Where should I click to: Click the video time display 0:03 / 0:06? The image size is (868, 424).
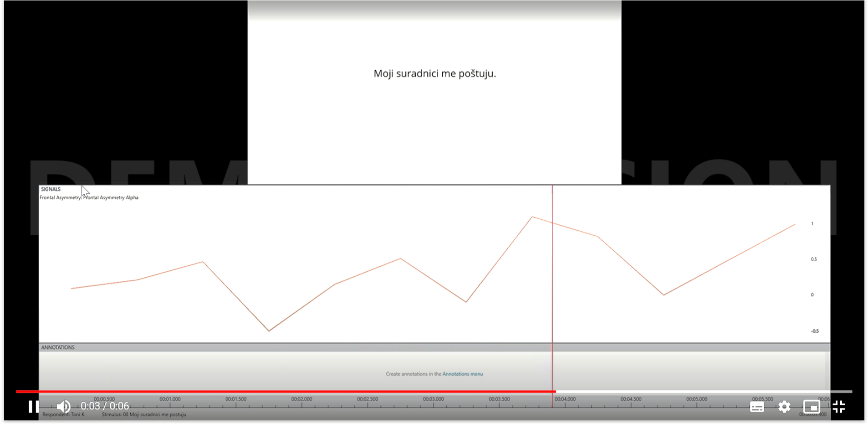(105, 406)
